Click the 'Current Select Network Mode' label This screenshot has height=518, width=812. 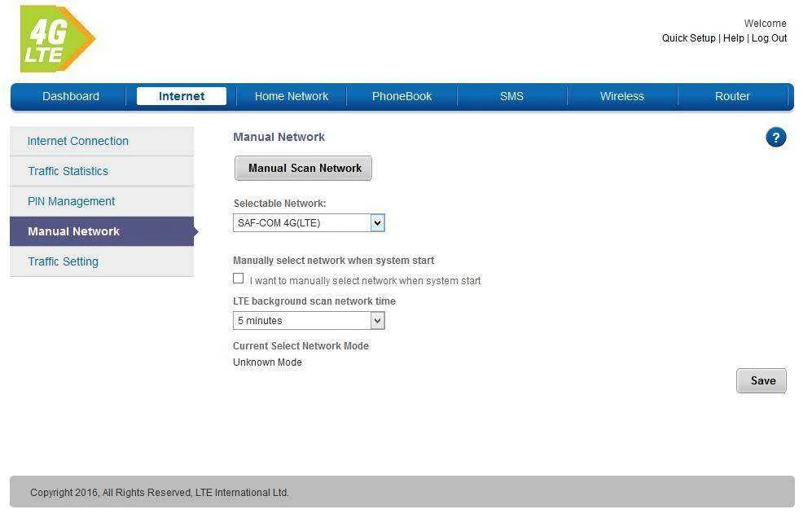point(301,345)
